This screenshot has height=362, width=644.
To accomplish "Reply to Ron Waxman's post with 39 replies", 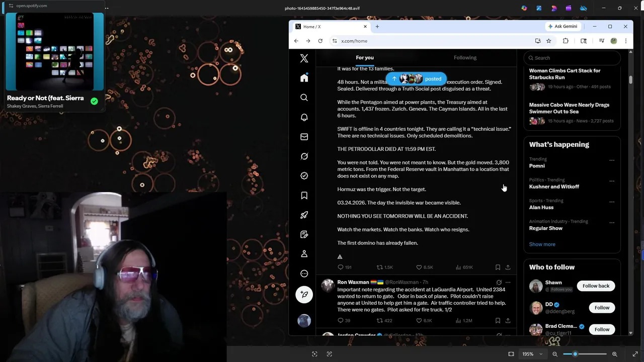I will pyautogui.click(x=341, y=321).
